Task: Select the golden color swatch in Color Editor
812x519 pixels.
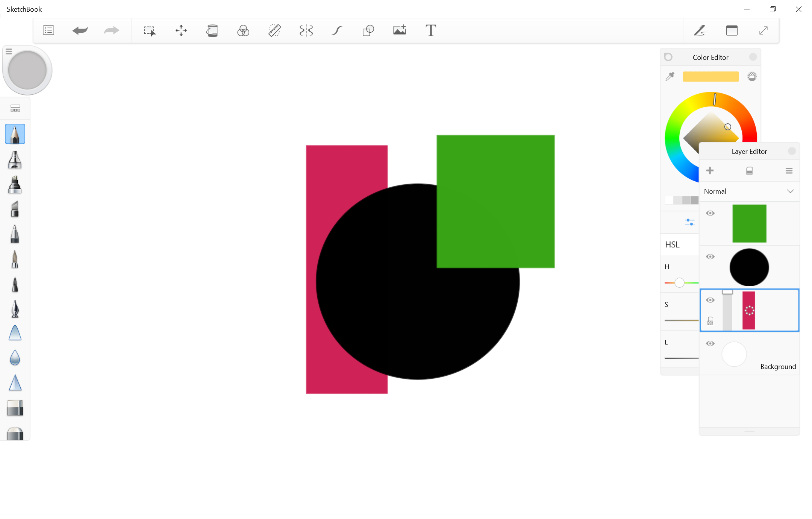Action: click(x=711, y=76)
